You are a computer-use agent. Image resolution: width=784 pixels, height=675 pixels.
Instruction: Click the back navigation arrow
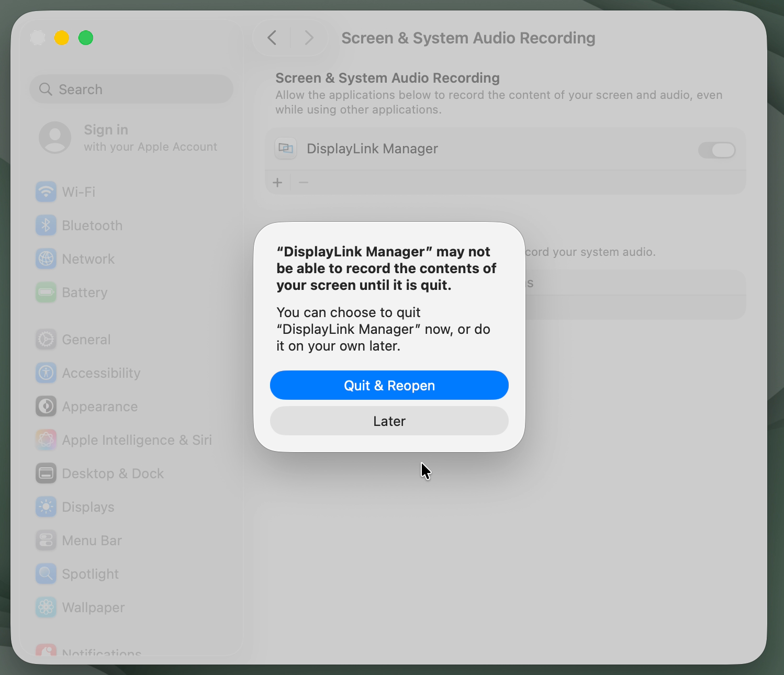[272, 38]
